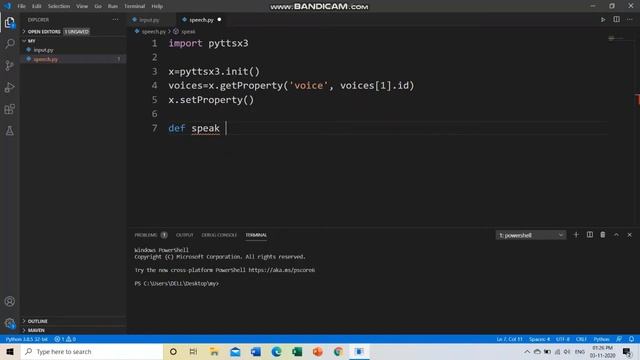The image size is (640, 360).
Task: Open the Edit menu
Action: pos(37,6)
